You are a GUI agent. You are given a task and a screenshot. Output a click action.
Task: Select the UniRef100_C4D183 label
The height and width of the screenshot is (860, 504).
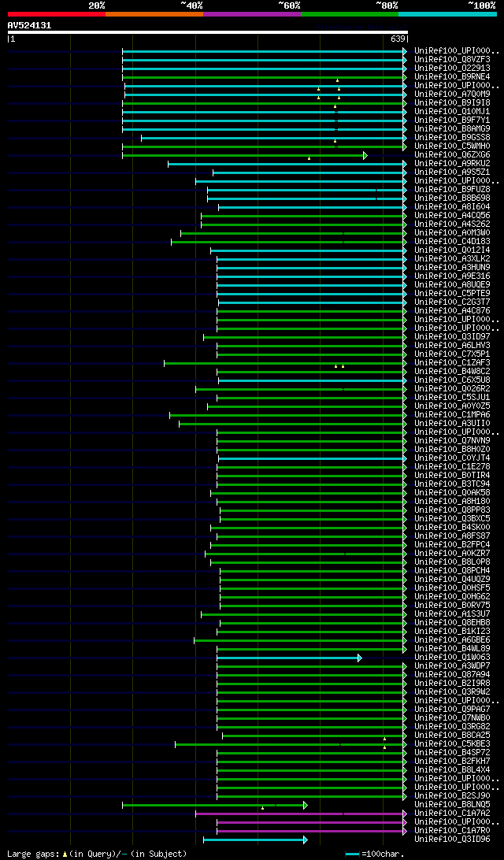coord(453,241)
